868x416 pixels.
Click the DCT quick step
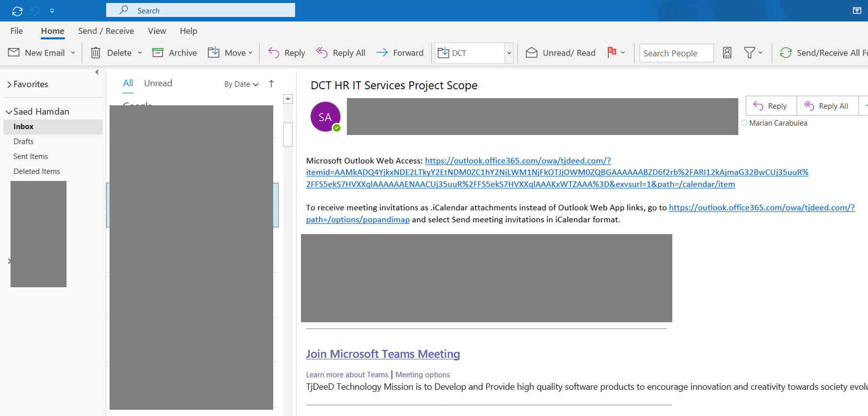click(469, 53)
